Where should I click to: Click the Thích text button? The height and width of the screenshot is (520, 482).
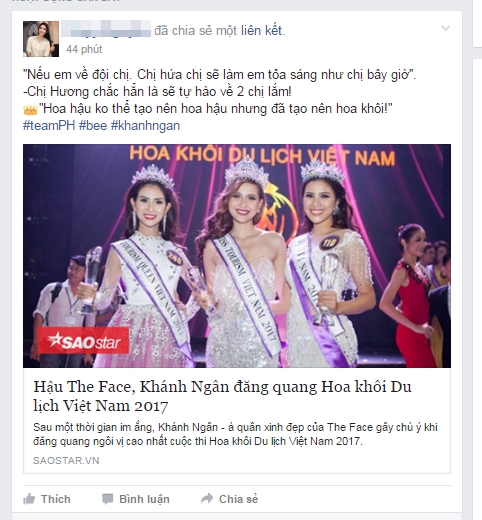click(56, 499)
